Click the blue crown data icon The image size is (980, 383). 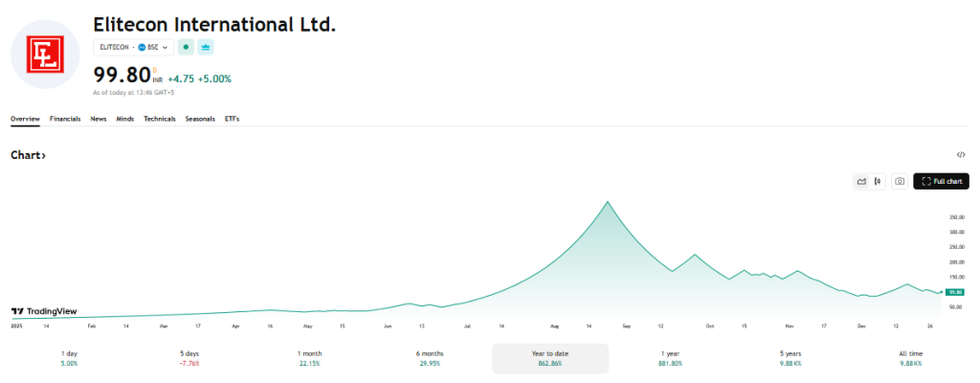pos(206,47)
